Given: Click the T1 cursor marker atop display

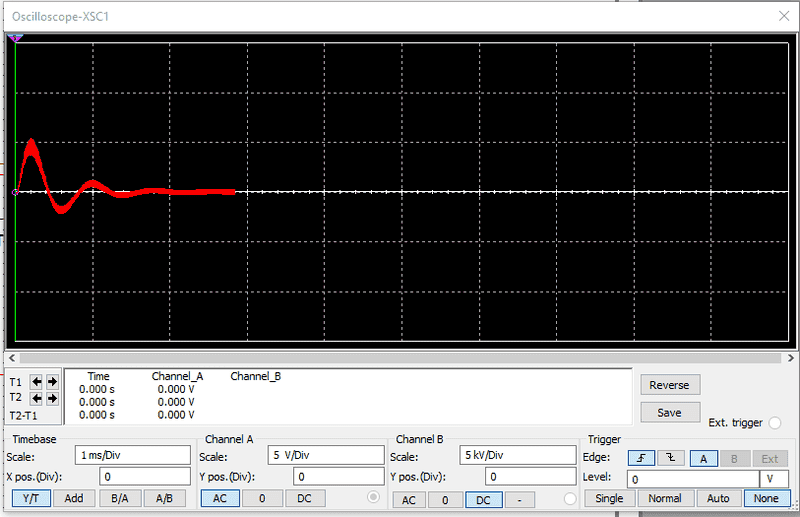Looking at the screenshot, I should pyautogui.click(x=15, y=38).
